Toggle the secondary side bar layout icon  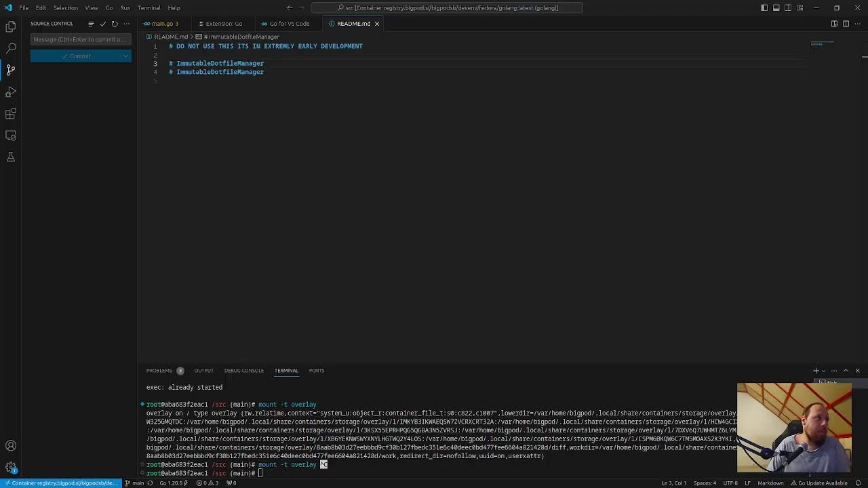click(x=788, y=7)
